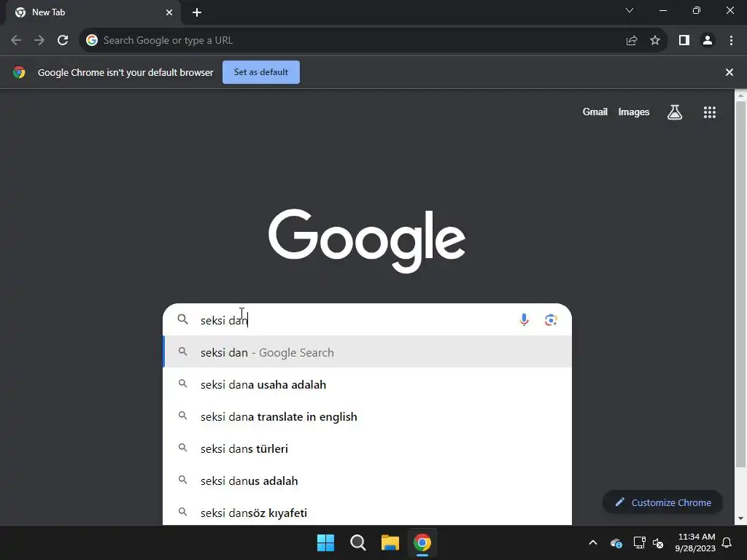Open a new tab with plus button
Screen dimensions: 747x560
[197, 12]
